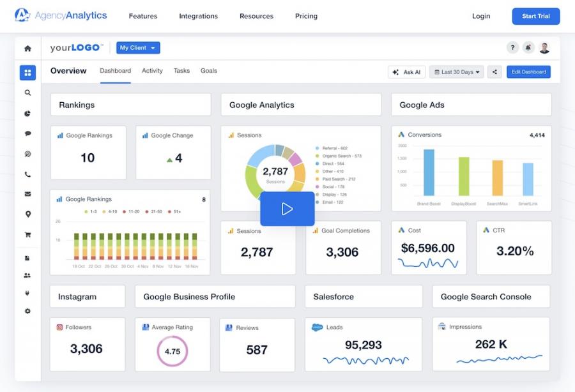The image size is (575, 392).
Task: Click the Reviews value 587
Action: (x=257, y=350)
